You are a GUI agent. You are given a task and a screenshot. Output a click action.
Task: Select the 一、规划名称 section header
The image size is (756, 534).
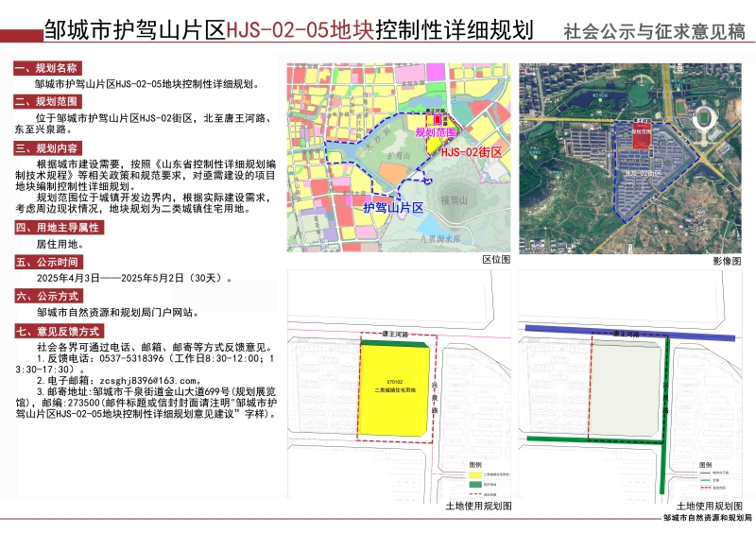point(47,68)
